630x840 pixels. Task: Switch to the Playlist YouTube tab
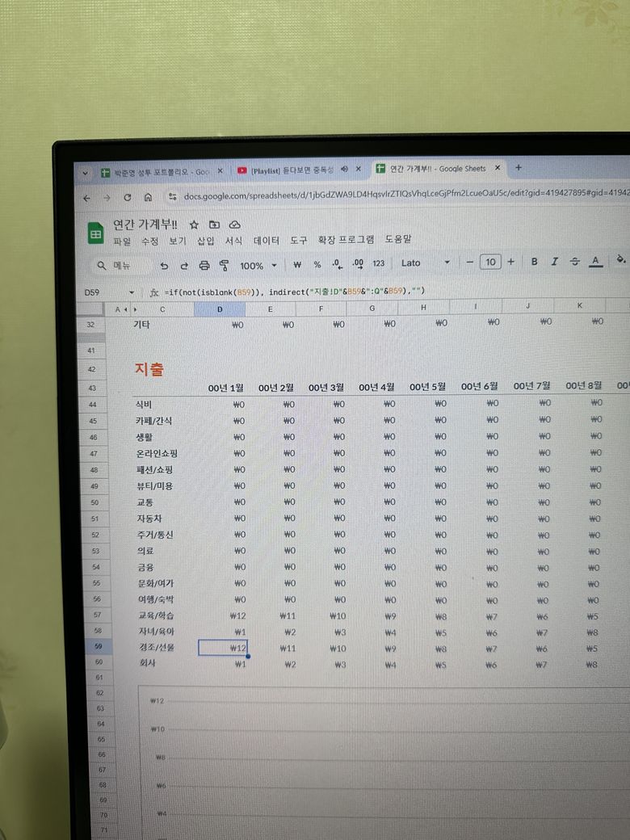tap(291, 170)
